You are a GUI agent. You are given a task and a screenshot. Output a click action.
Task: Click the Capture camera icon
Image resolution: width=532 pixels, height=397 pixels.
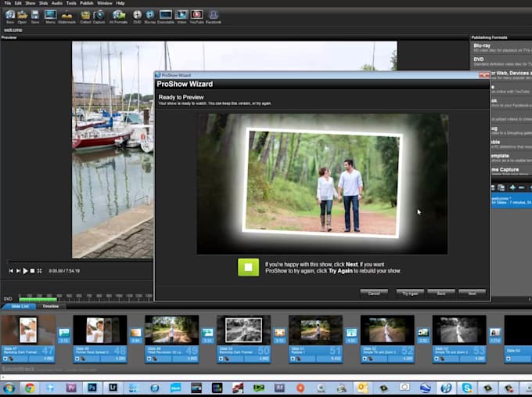click(x=99, y=16)
